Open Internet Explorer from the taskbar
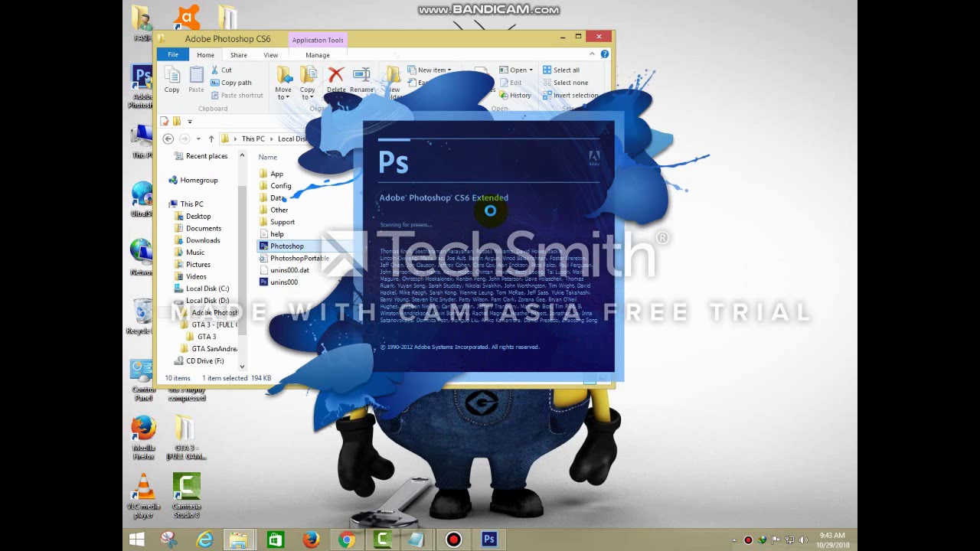This screenshot has width=980, height=551. tap(204, 540)
